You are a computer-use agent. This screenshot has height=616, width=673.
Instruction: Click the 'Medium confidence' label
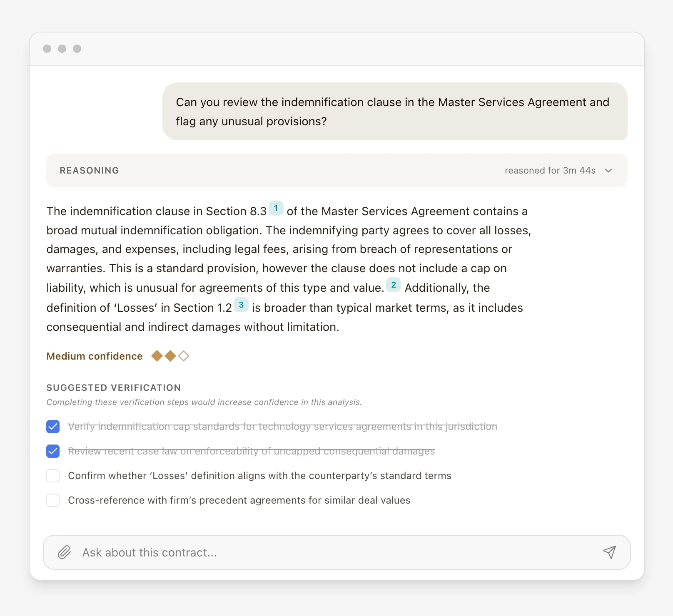[x=95, y=356]
